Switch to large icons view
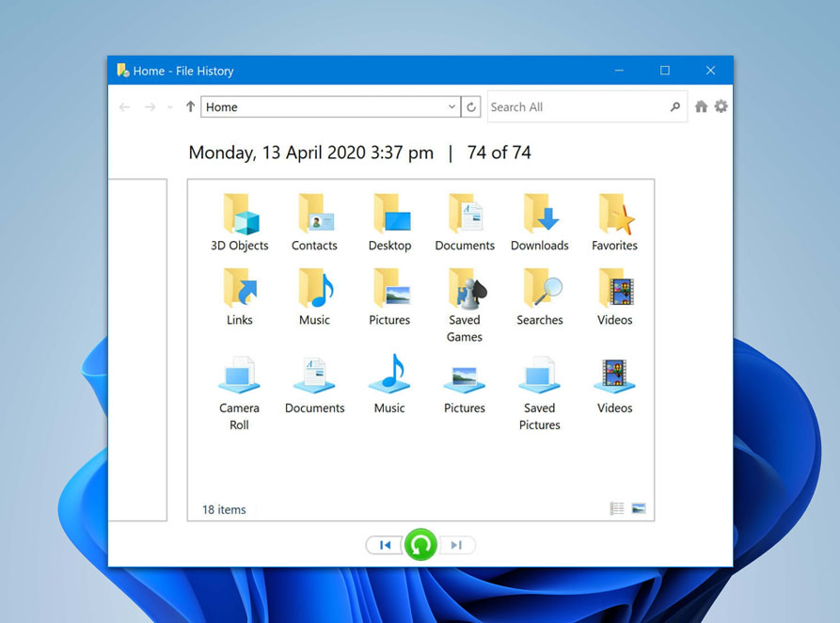 pyautogui.click(x=639, y=508)
